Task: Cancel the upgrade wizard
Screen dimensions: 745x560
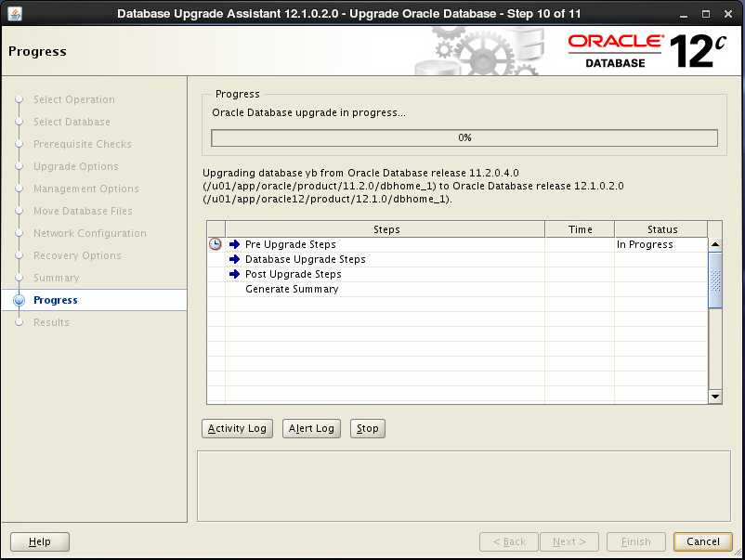Action: click(x=702, y=541)
